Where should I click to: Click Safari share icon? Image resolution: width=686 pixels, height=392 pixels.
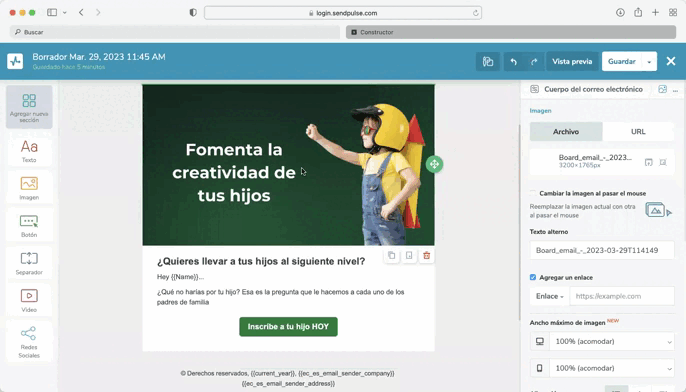(638, 12)
